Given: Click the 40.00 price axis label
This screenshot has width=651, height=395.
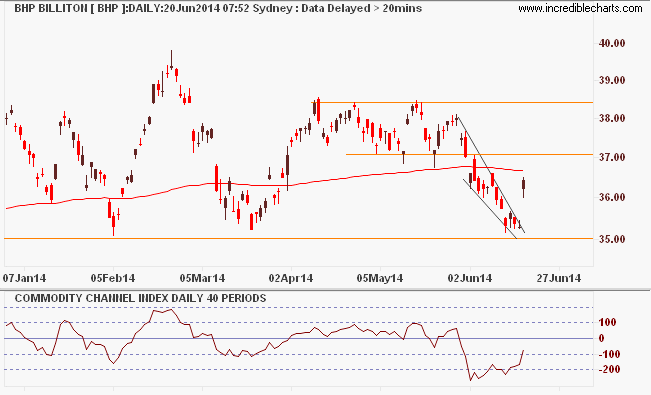Looking at the screenshot, I should 612,43.
